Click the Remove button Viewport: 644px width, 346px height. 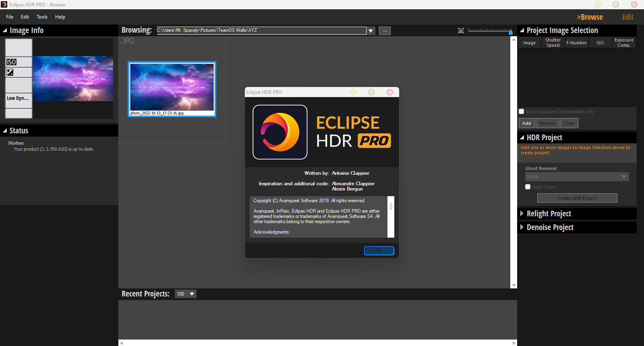coord(547,123)
